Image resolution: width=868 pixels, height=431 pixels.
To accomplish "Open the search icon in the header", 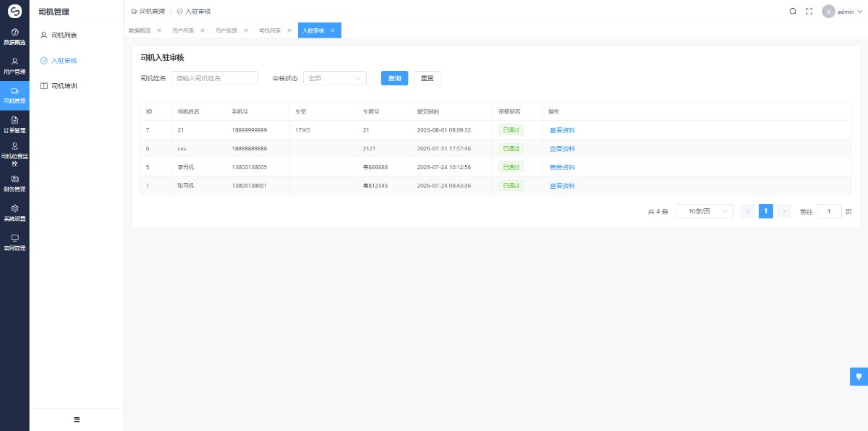I will (x=793, y=12).
